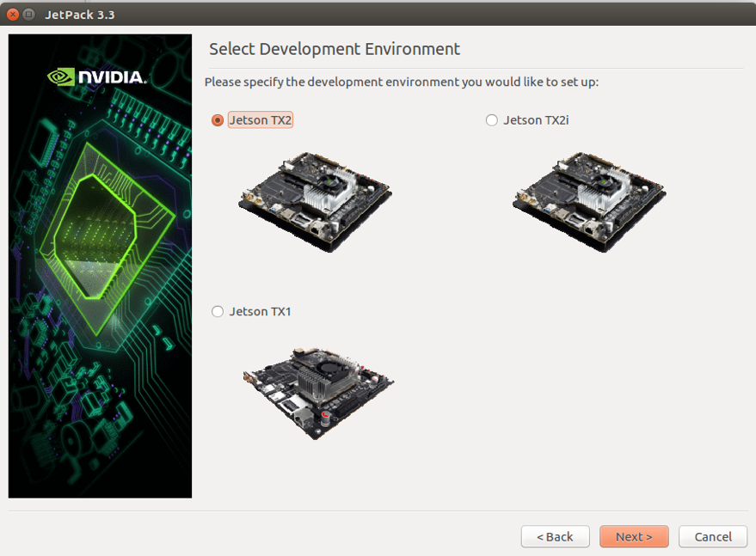Click the Jetson TX1 text label
The image size is (756, 556).
(x=260, y=311)
